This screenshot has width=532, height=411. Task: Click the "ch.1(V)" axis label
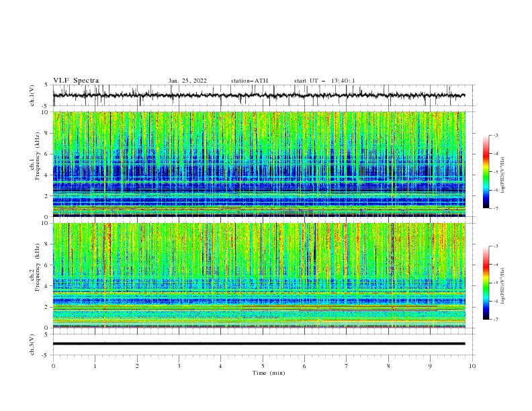(32, 95)
